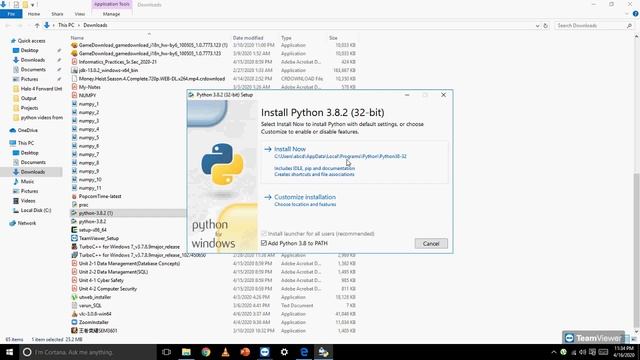Select Network in navigation pane
Image resolution: width=640 pixels, height=360 pixels.
tap(27, 223)
